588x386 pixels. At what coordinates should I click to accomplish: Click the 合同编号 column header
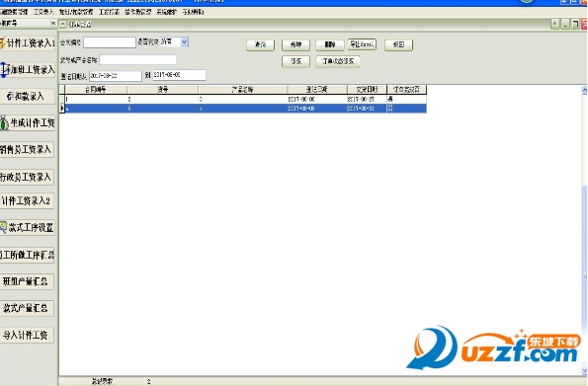[96, 90]
